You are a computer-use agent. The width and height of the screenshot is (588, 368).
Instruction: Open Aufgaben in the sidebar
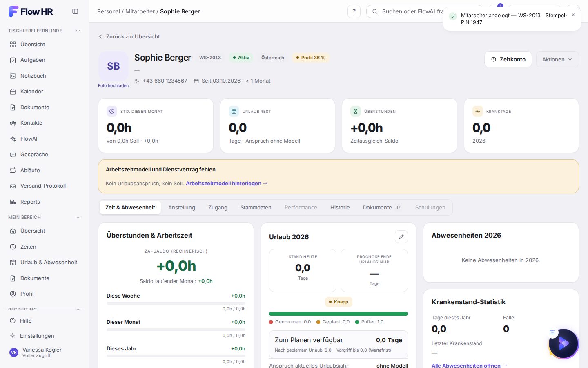coord(45,60)
